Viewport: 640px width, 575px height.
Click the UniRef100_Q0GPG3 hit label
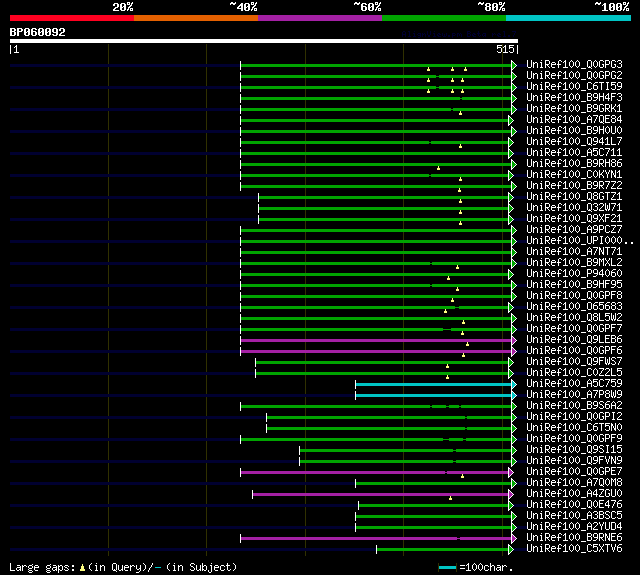coord(574,64)
